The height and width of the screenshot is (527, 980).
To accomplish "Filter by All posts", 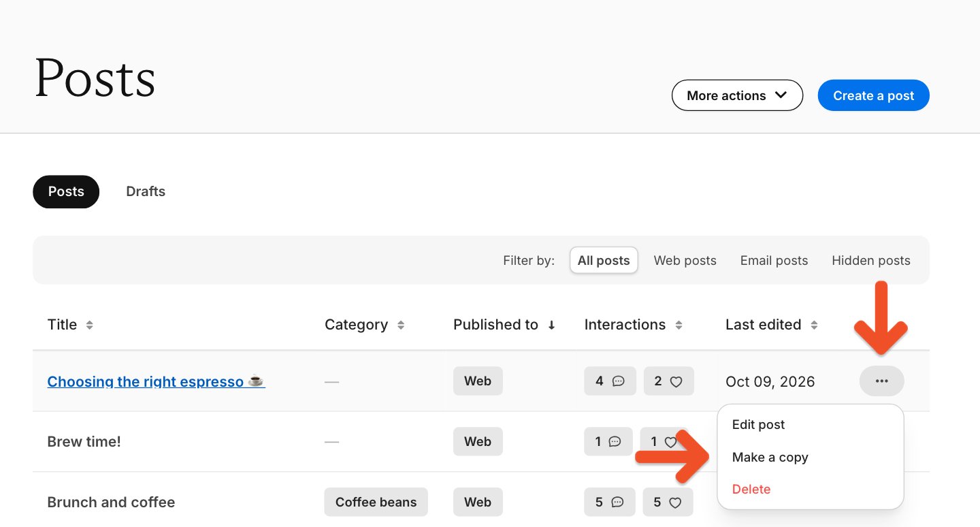I will (x=604, y=260).
